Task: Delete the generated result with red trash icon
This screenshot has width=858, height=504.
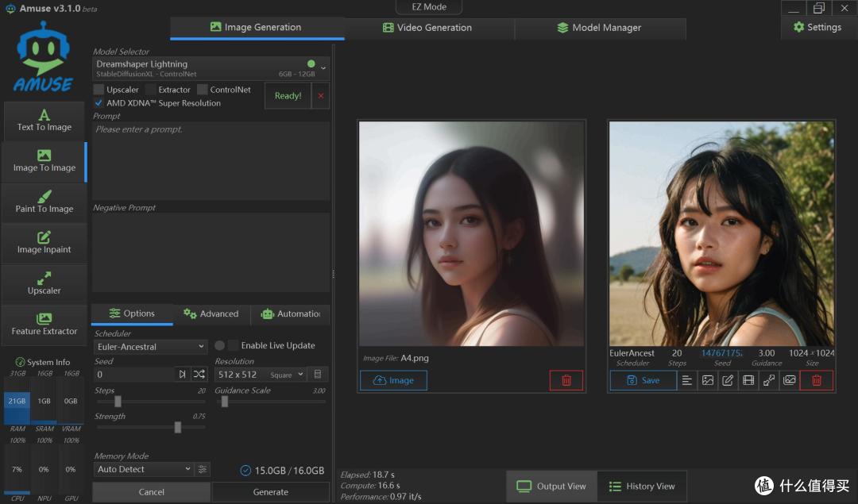Action: [816, 380]
